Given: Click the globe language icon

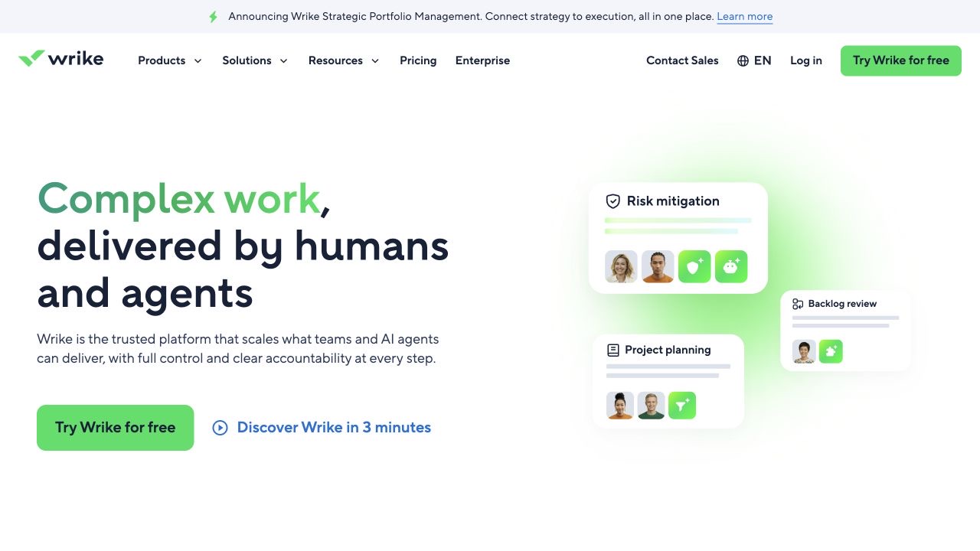Looking at the screenshot, I should [743, 60].
